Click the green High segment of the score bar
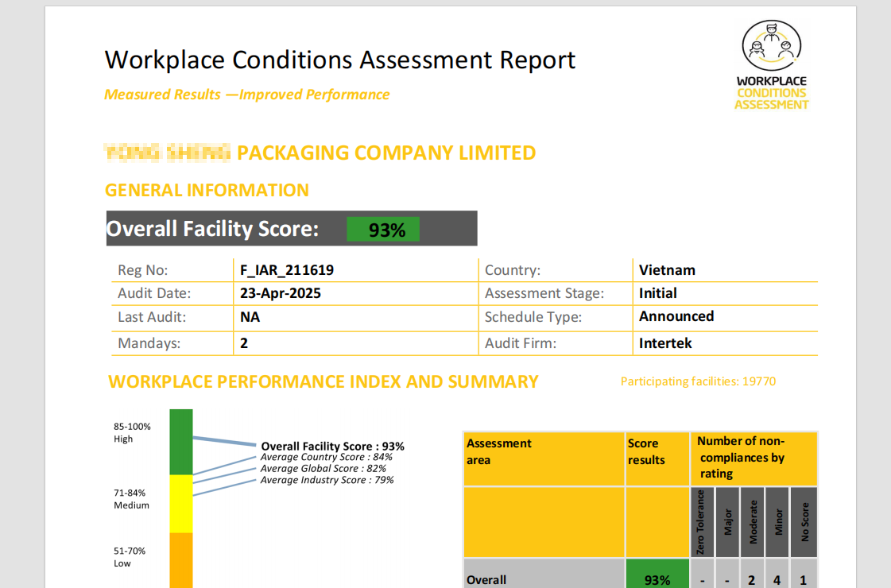 [181, 442]
